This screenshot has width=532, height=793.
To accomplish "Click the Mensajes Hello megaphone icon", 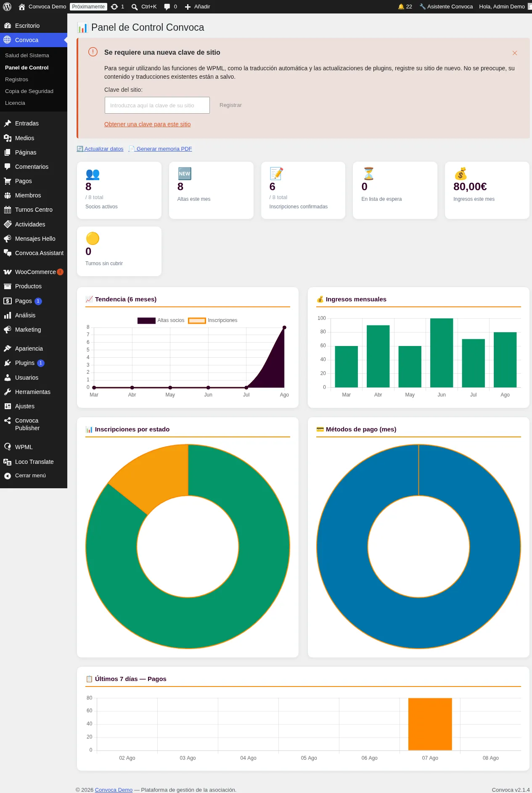I will tap(8, 239).
